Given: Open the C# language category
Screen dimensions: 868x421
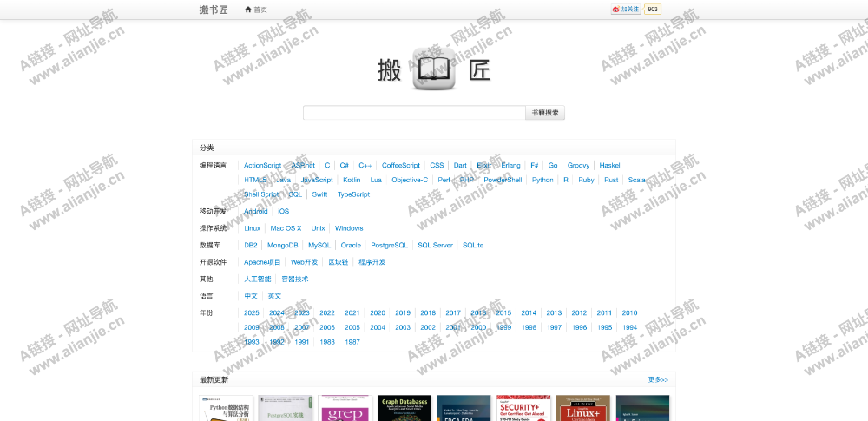Looking at the screenshot, I should pos(345,165).
